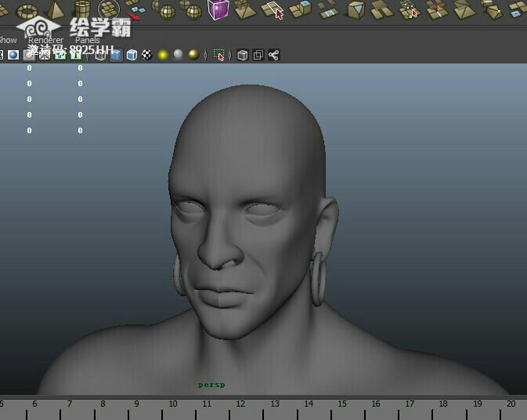Jump to frame 6 on timeline
The height and width of the screenshot is (420, 527).
(x=34, y=404)
